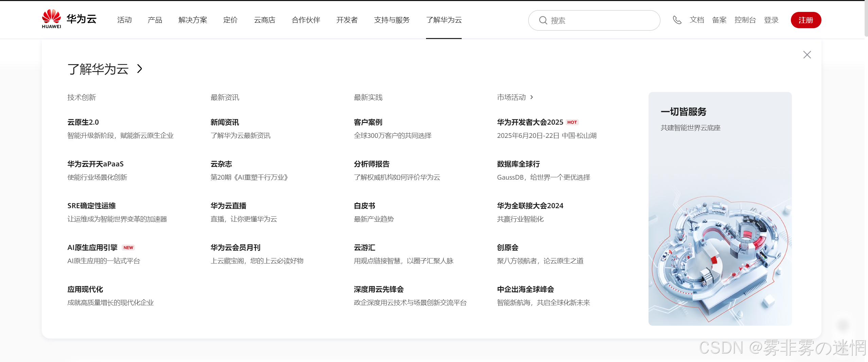Open the 活动 nav menu
The width and height of the screenshot is (868, 362).
[124, 20]
